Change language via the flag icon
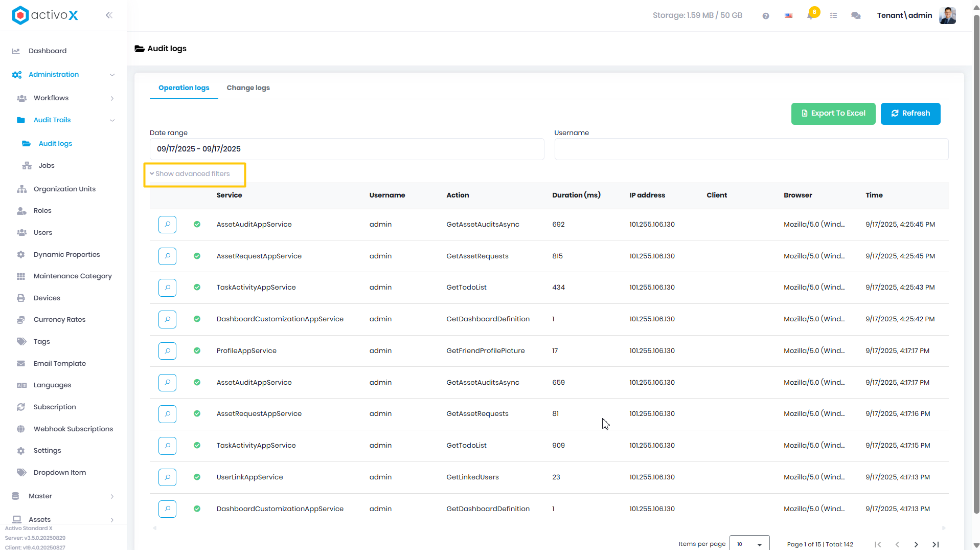The height and width of the screenshot is (550, 980). 788,16
